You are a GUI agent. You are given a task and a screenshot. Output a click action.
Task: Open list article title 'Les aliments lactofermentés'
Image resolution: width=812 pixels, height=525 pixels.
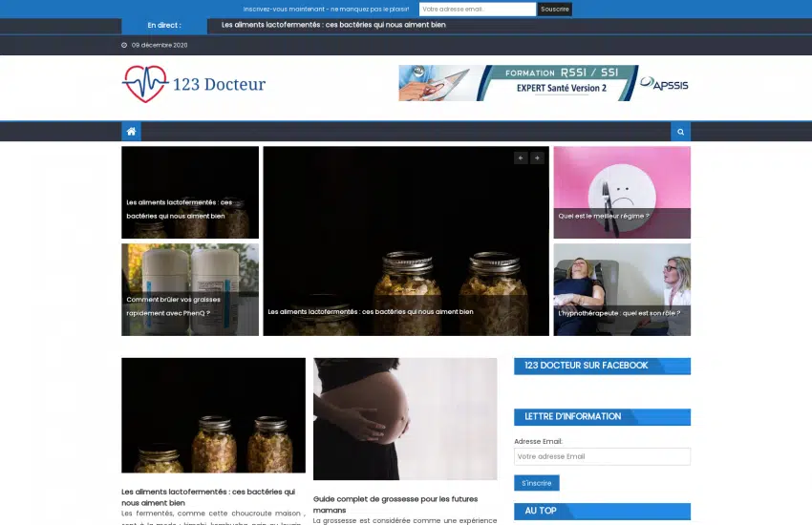click(x=208, y=497)
